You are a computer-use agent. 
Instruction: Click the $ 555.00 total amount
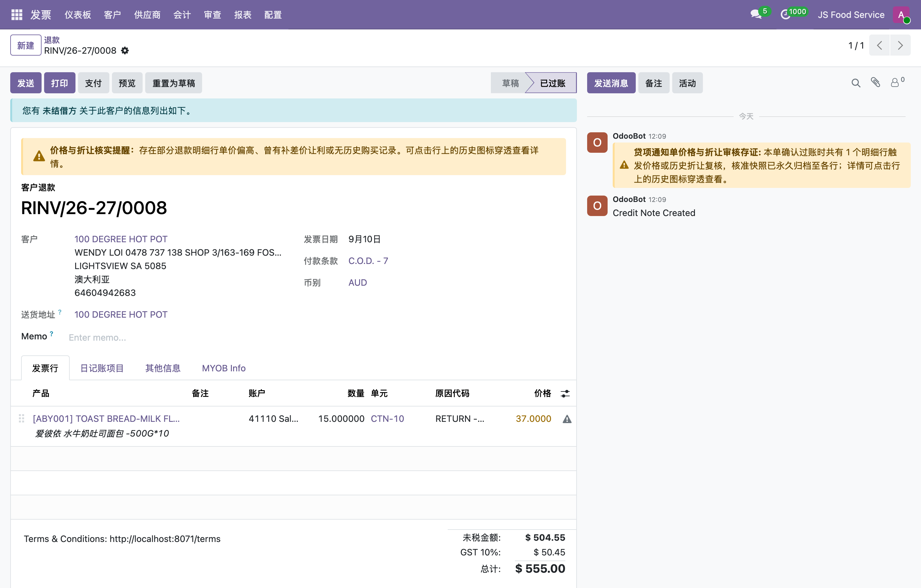[x=540, y=569]
